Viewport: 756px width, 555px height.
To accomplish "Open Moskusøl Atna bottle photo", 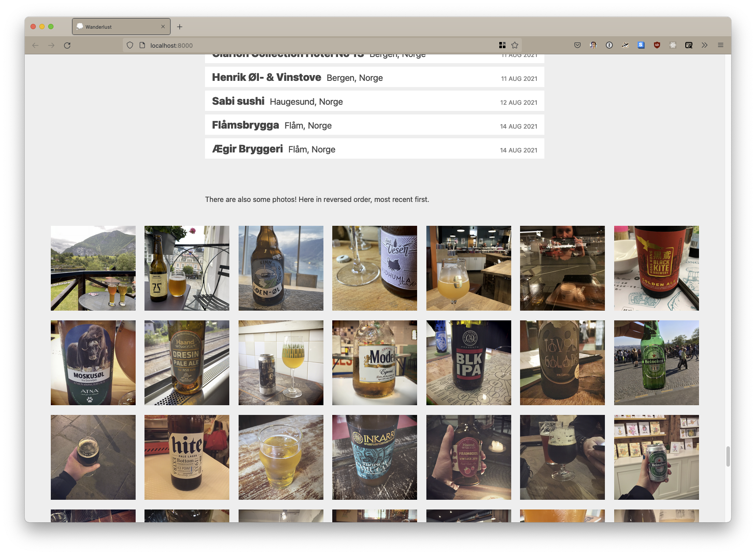I will tap(93, 363).
